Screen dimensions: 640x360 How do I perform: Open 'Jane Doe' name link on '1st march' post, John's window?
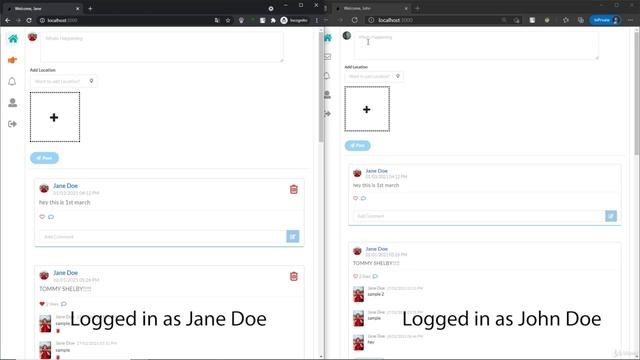pos(376,171)
